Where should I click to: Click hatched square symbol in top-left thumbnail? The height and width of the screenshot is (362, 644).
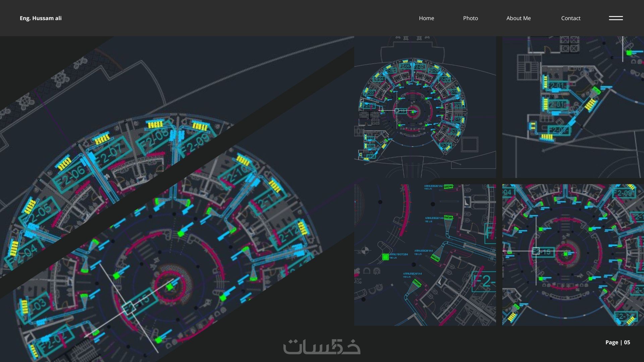(x=469, y=144)
